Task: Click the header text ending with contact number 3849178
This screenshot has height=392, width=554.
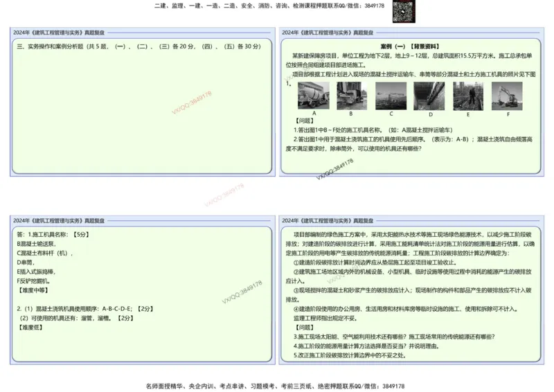Action: [269, 6]
